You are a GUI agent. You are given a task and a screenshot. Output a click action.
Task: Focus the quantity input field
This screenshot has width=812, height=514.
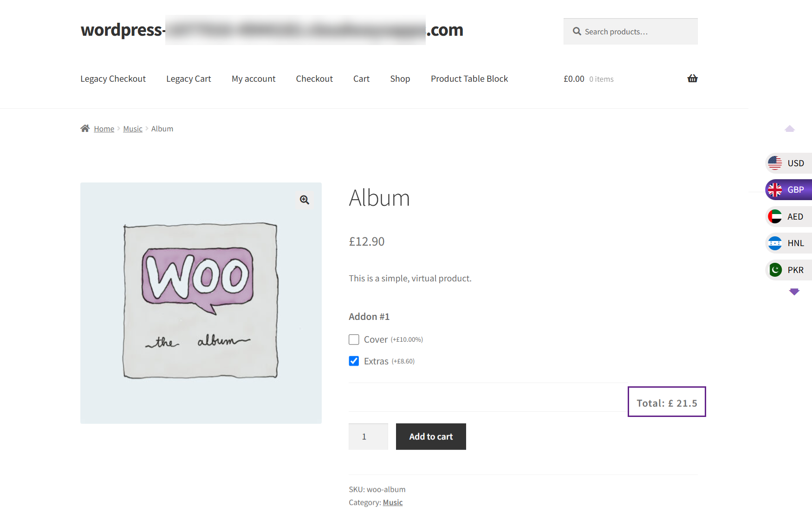(x=368, y=436)
